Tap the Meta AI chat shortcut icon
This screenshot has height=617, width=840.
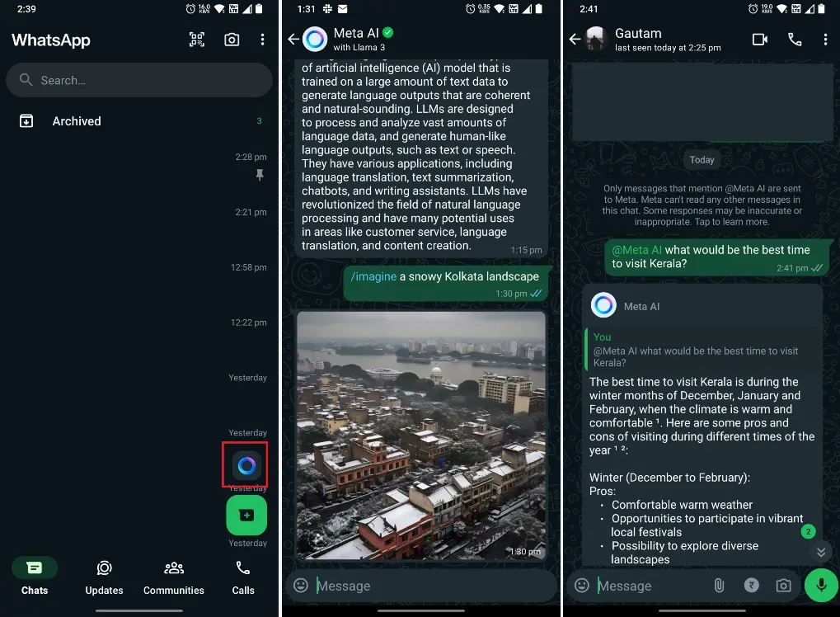tap(245, 464)
